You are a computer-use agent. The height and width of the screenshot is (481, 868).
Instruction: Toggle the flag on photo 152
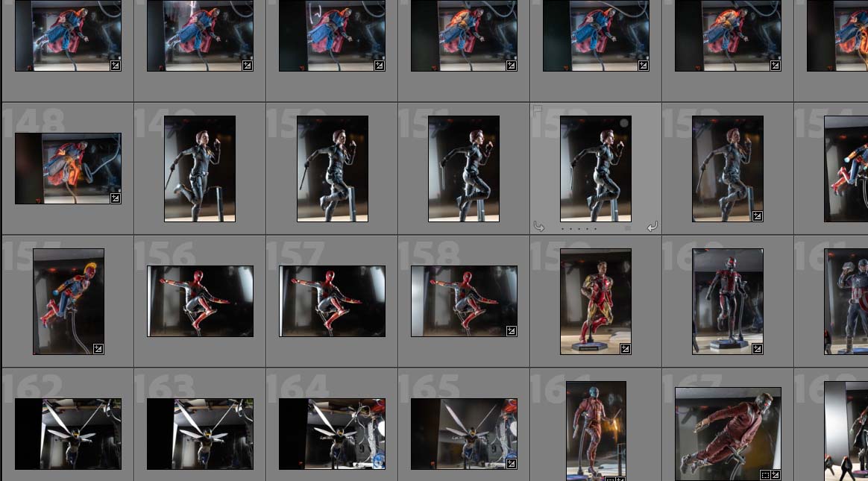537,110
